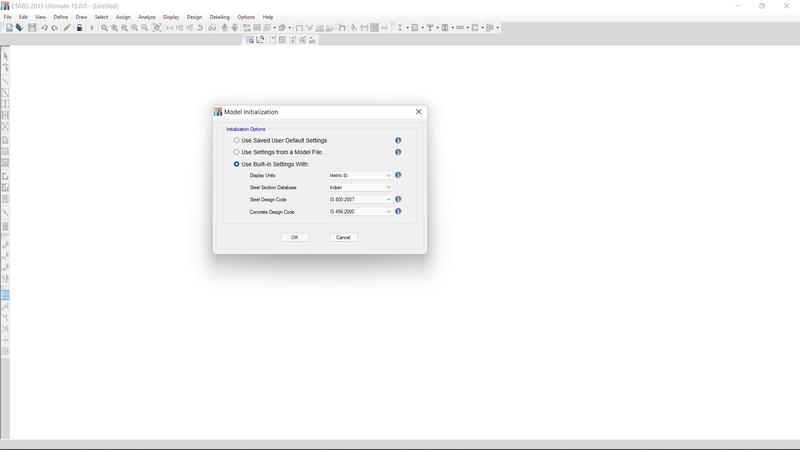The width and height of the screenshot is (800, 450).
Task: Open the Analyze menu
Action: 147,17
